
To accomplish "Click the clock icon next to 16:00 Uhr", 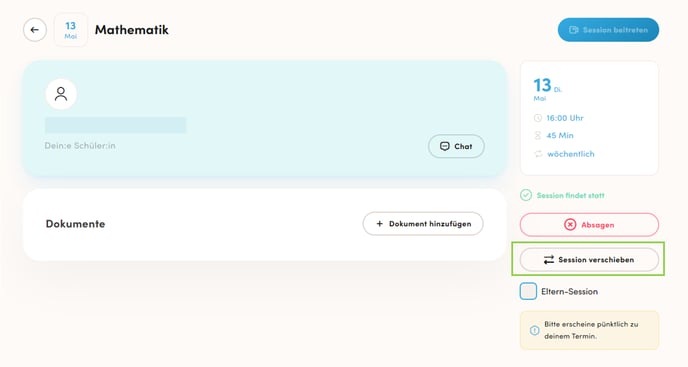I will (x=538, y=118).
